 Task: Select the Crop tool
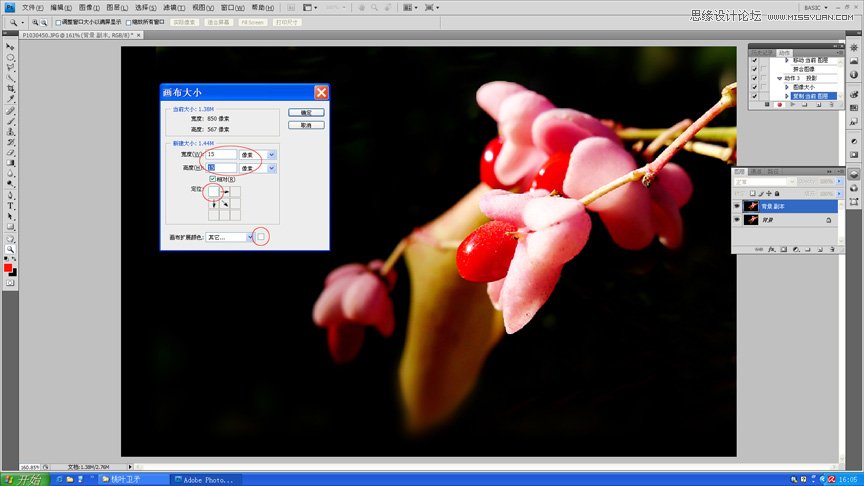tap(10, 89)
